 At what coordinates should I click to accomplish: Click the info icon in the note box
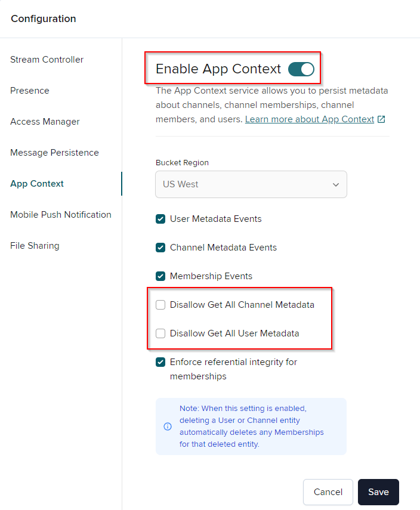click(x=168, y=426)
